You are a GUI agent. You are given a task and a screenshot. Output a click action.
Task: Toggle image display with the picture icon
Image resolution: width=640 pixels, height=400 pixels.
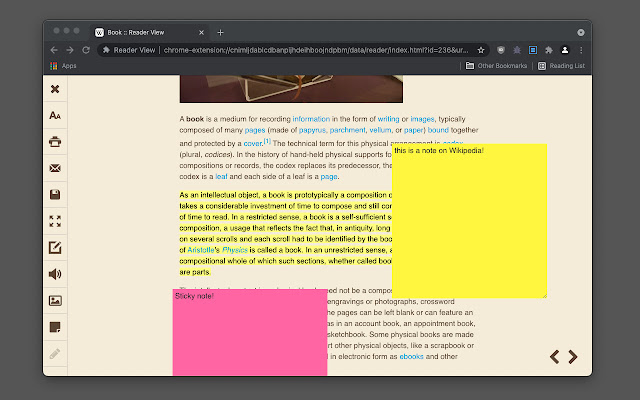[55, 300]
